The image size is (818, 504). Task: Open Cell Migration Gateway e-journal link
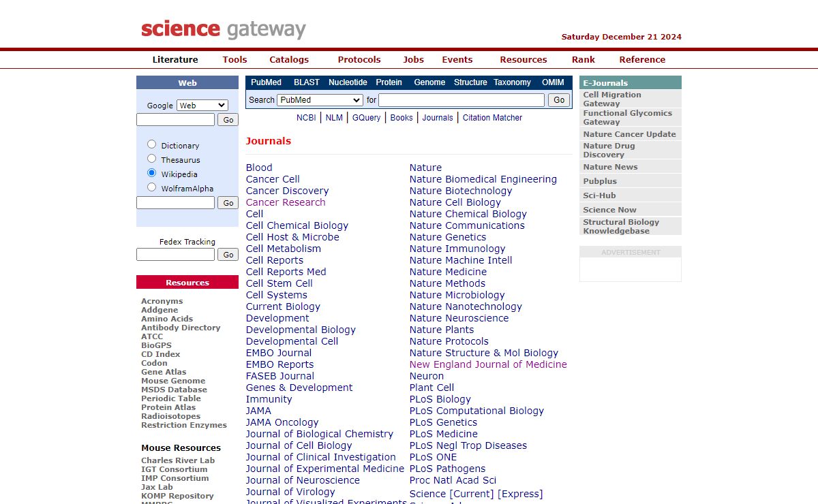point(612,99)
